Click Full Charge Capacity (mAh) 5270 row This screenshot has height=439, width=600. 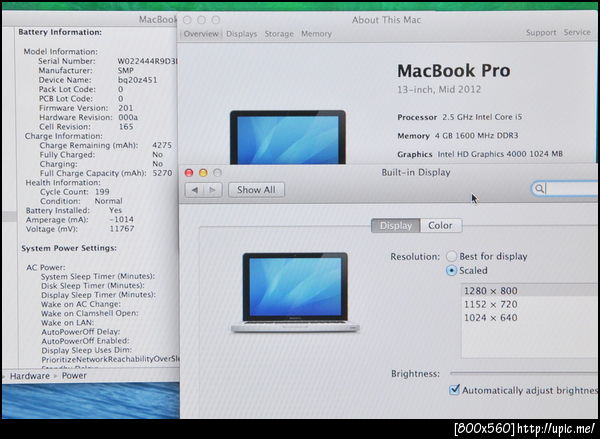106,173
